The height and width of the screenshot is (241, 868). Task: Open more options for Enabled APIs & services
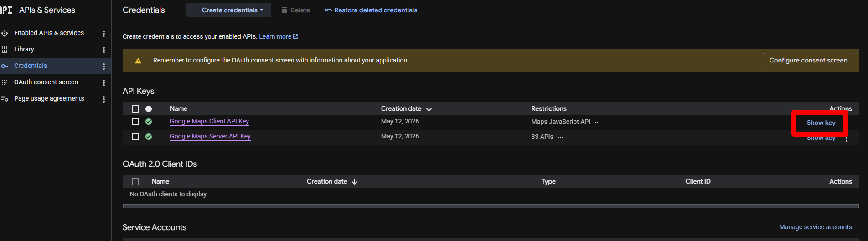[104, 33]
